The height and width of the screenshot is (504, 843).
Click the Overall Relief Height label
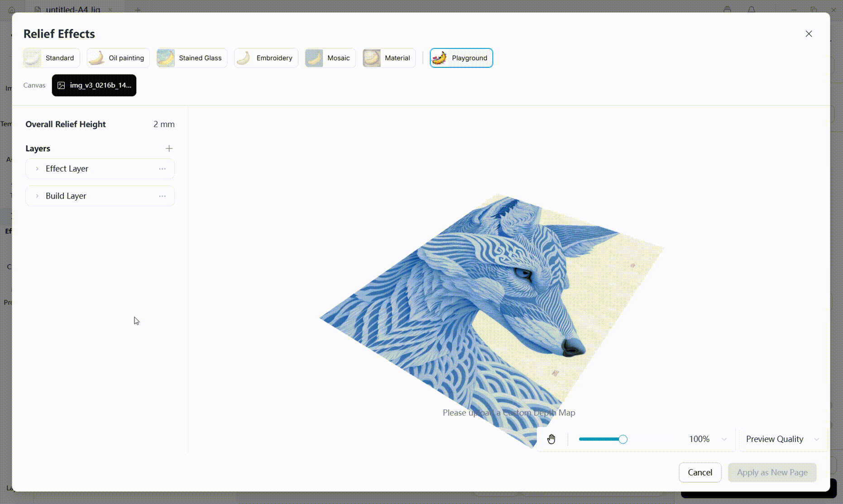pos(66,124)
